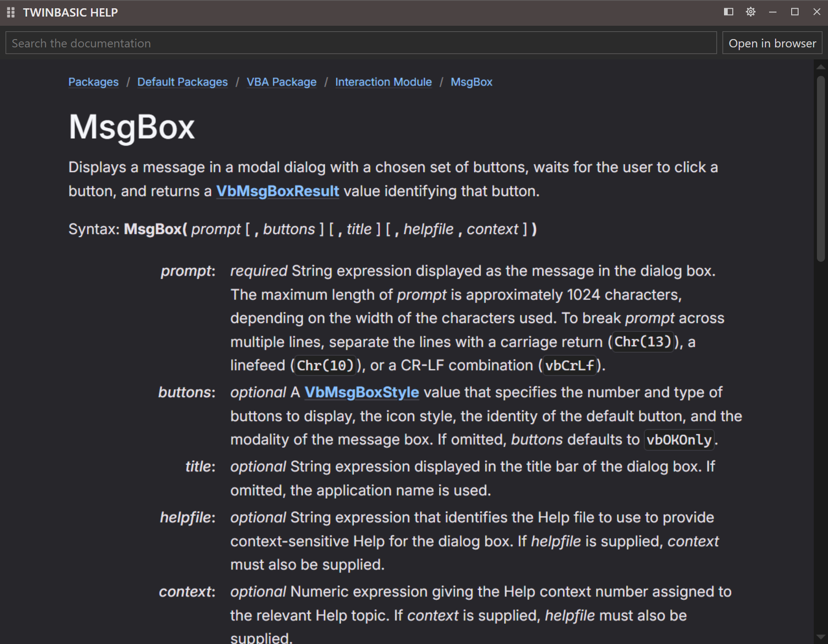Click the Chr(13) code snippet
The width and height of the screenshot is (828, 644).
click(643, 342)
